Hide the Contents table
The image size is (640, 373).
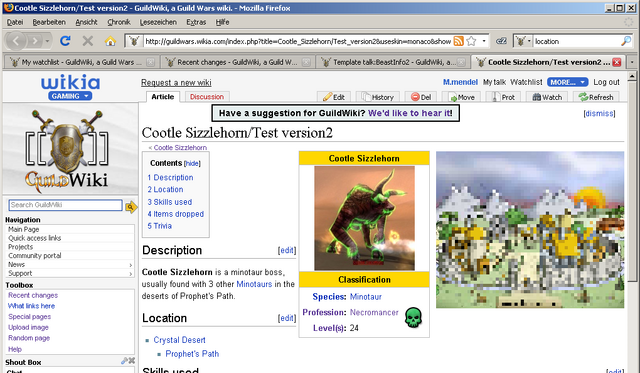click(192, 164)
